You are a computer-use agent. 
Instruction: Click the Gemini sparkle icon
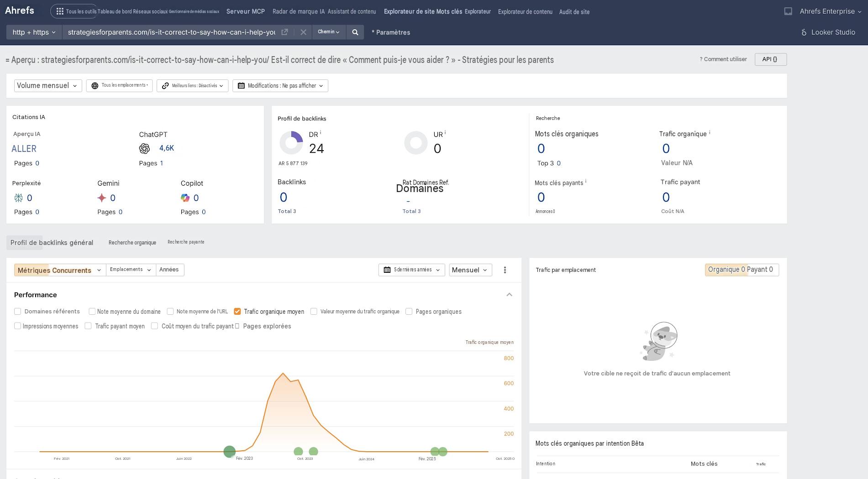click(x=102, y=198)
